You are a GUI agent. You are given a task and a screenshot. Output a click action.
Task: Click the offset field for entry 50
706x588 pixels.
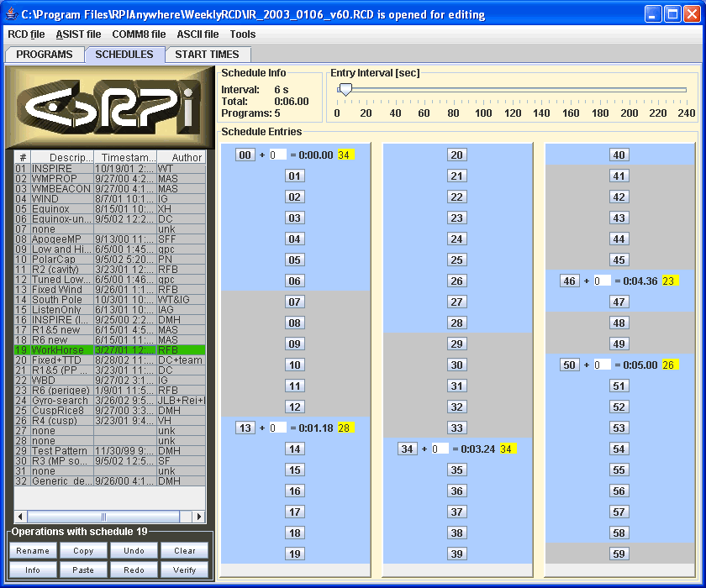click(x=602, y=365)
